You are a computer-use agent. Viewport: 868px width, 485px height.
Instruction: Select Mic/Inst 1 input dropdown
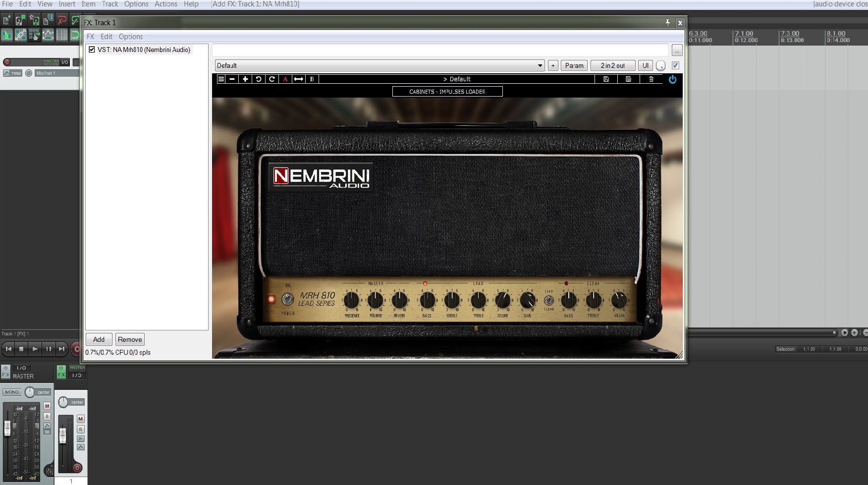tap(56, 73)
